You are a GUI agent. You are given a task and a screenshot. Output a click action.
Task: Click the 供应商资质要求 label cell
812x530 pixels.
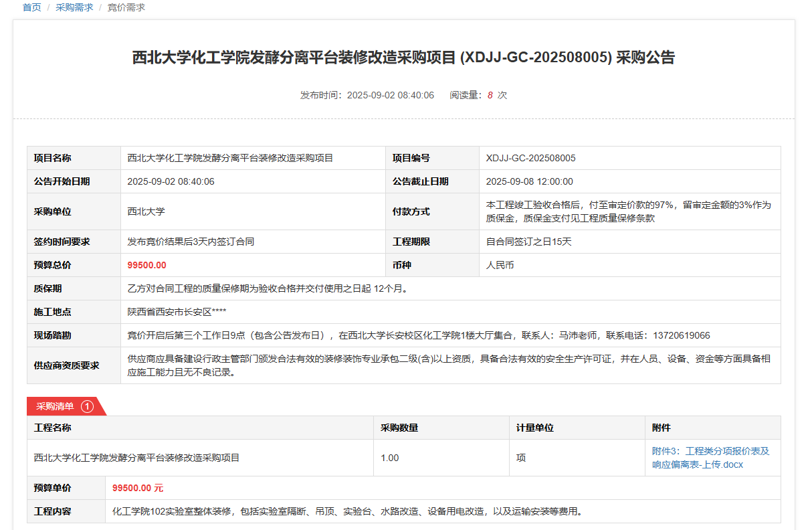pos(67,365)
